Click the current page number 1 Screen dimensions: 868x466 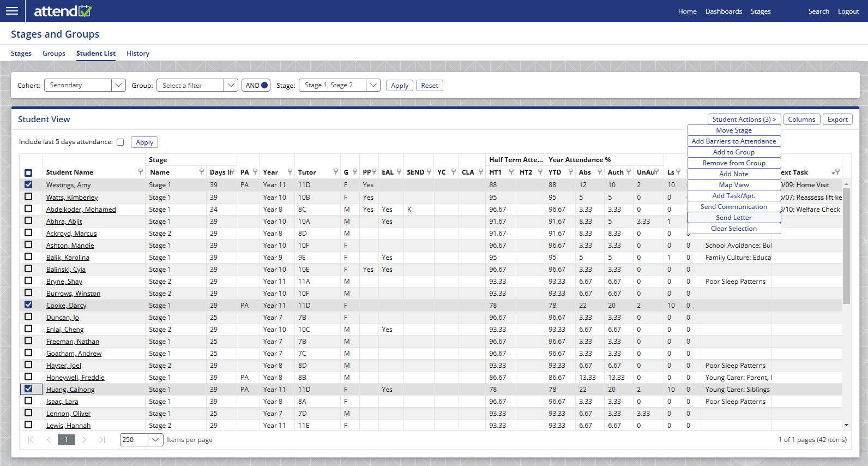click(67, 440)
